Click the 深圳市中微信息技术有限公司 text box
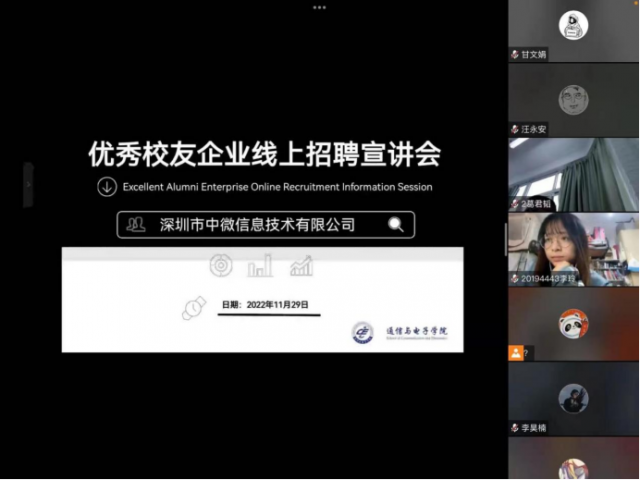Image resolution: width=640 pixels, height=480 pixels. pyautogui.click(x=266, y=224)
